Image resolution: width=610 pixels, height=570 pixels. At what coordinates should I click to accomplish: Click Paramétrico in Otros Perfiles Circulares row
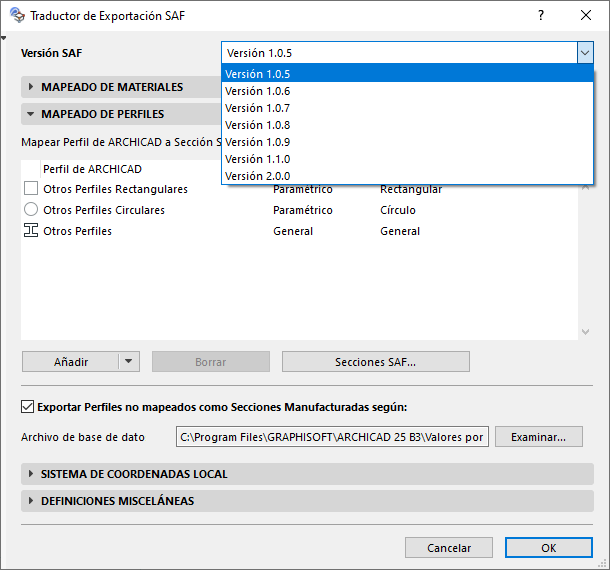tap(303, 210)
